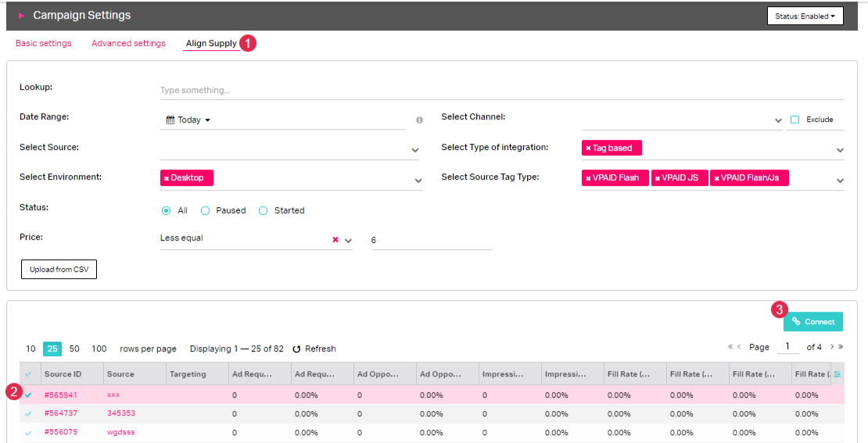This screenshot has width=868, height=443.
Task: Select the Started status radio button
Action: [264, 210]
